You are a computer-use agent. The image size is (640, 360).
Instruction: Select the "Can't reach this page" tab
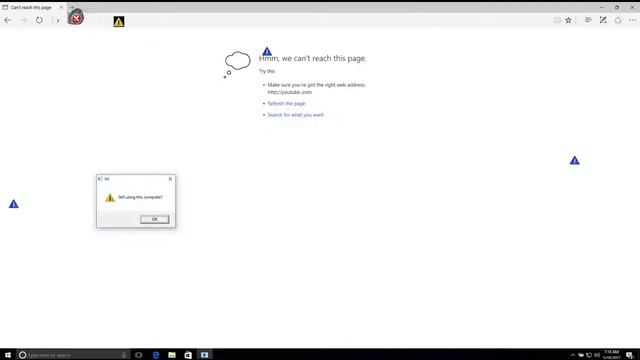pos(31,7)
